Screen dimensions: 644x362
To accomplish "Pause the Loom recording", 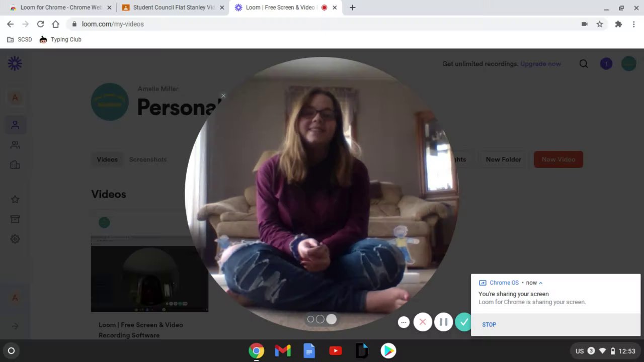I will point(443,322).
